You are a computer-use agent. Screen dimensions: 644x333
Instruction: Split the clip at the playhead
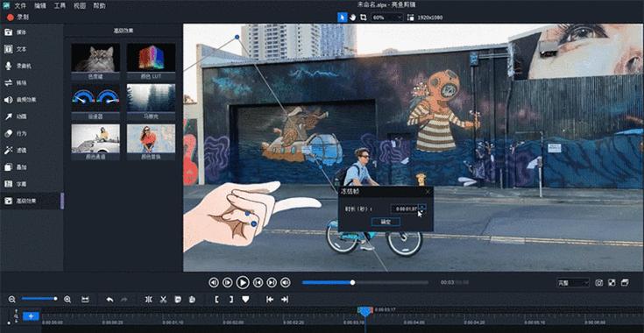point(149,300)
